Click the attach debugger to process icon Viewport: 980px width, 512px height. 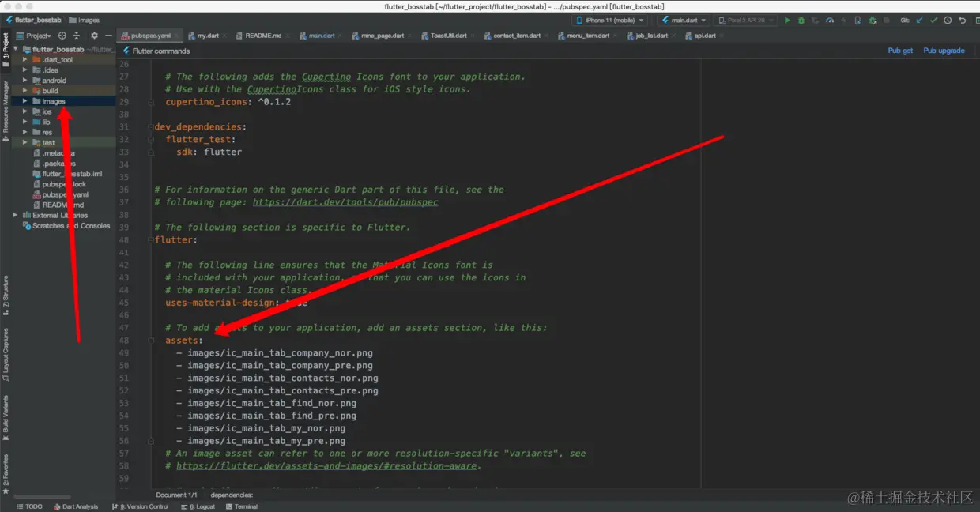872,21
